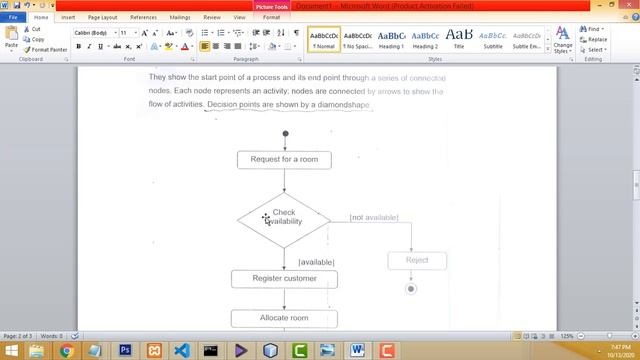640x360 pixels.
Task: Select Justify alignment
Action: point(238,47)
